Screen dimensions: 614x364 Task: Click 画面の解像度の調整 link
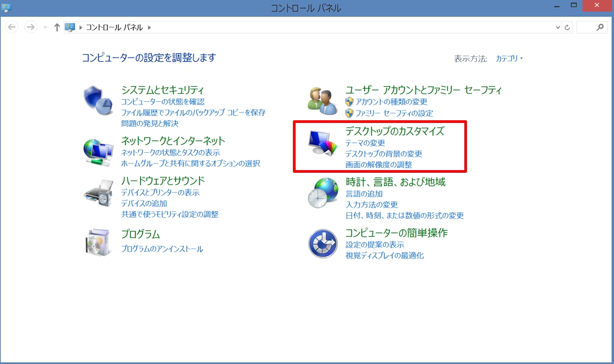pyautogui.click(x=379, y=165)
